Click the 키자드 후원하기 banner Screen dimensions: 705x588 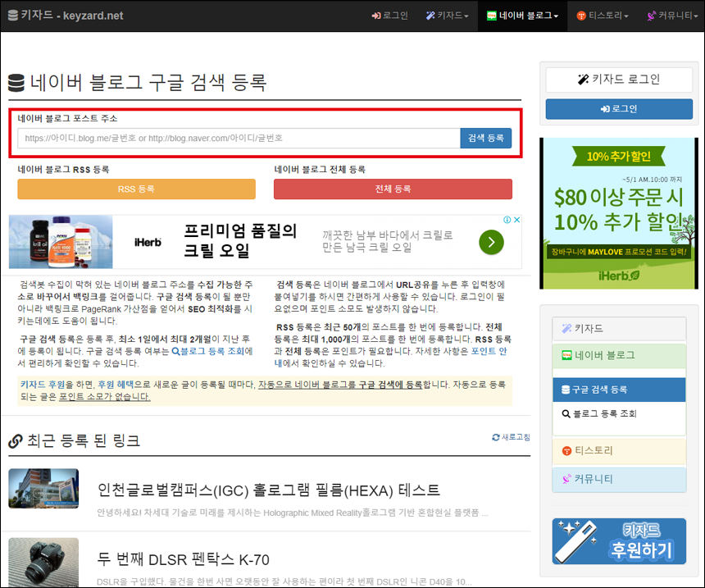tap(619, 541)
